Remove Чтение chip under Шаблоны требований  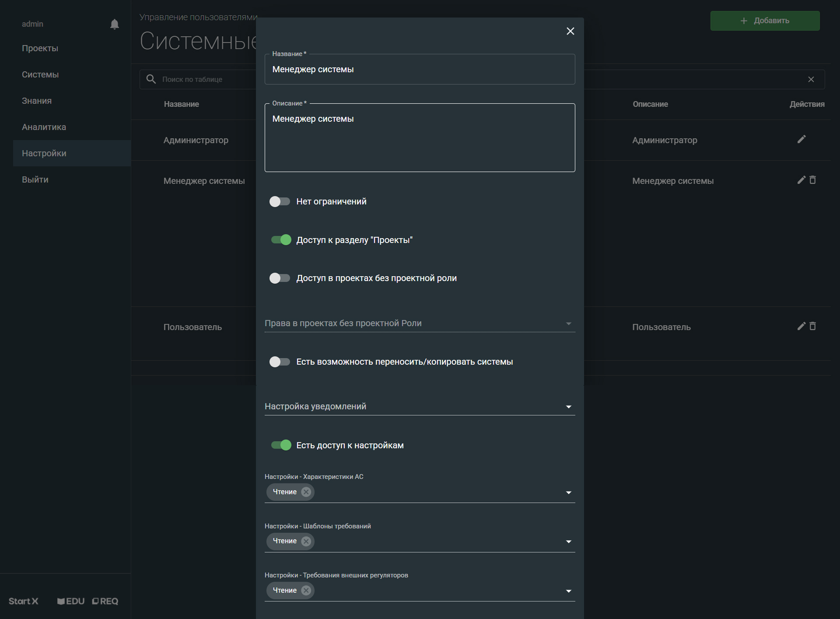coord(306,541)
